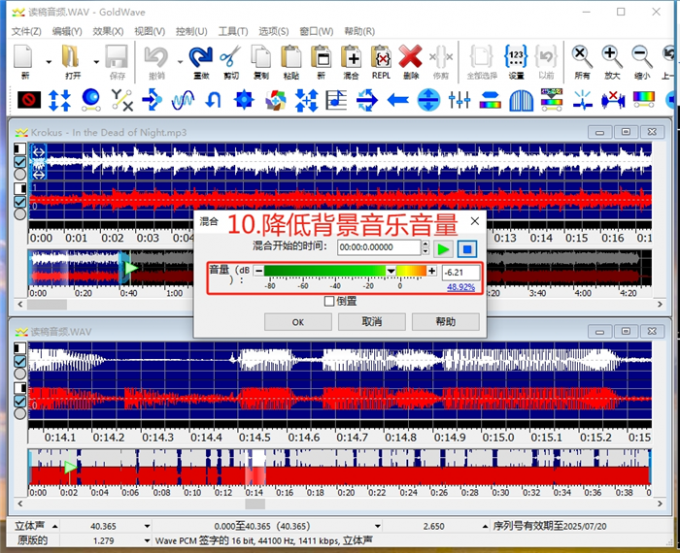The image size is (680, 553).
Task: Click the Zoom Out (缩小) icon
Action: (x=642, y=57)
